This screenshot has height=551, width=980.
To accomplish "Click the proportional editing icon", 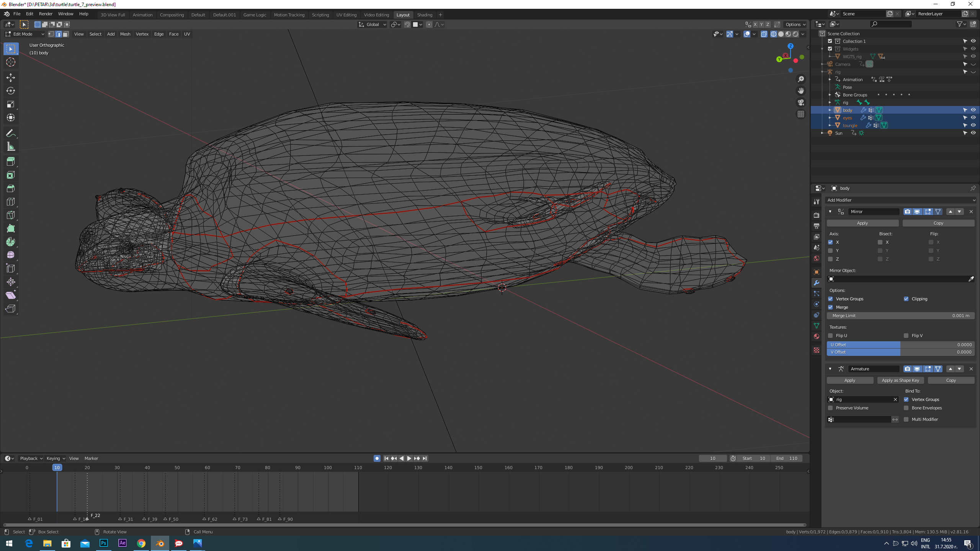I will 430,24.
